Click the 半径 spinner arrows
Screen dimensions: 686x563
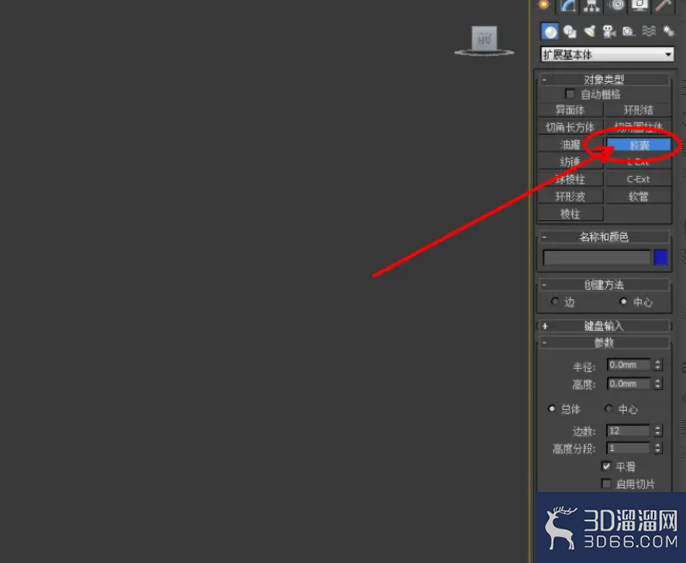(658, 365)
